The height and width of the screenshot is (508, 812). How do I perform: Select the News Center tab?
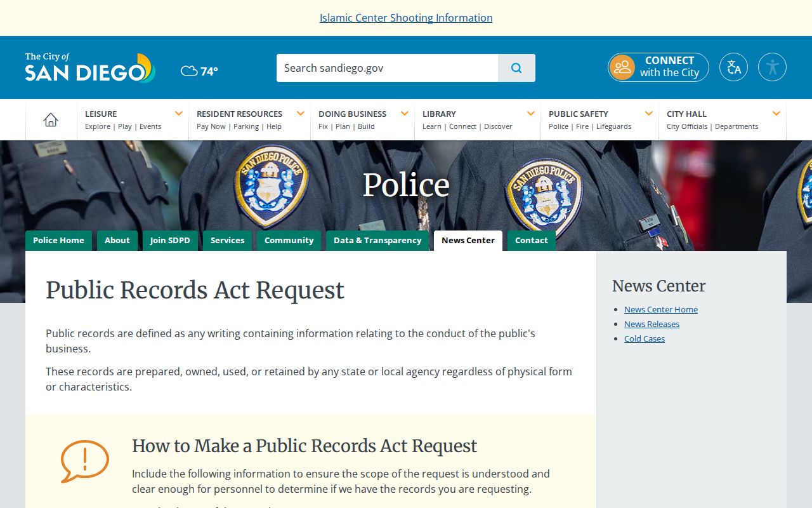tap(468, 241)
